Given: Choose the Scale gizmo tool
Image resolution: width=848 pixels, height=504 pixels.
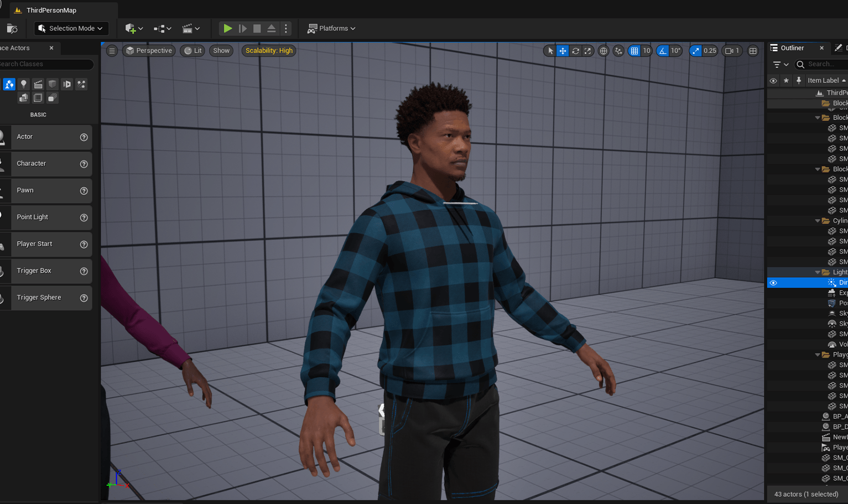Looking at the screenshot, I should (587, 51).
